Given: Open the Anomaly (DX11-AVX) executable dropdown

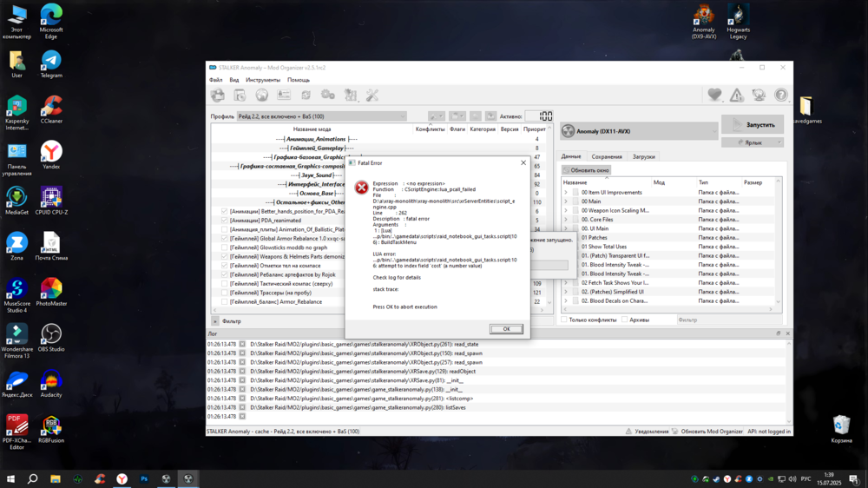Looking at the screenshot, I should coord(638,131).
